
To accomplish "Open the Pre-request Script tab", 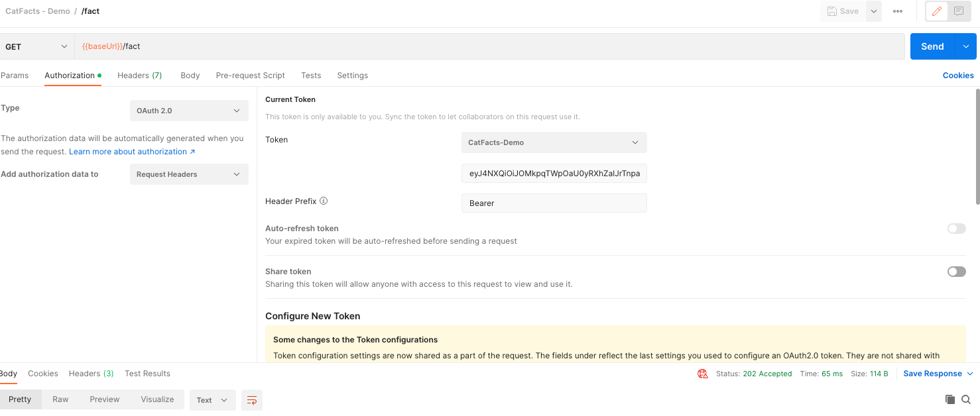I will click(x=251, y=76).
